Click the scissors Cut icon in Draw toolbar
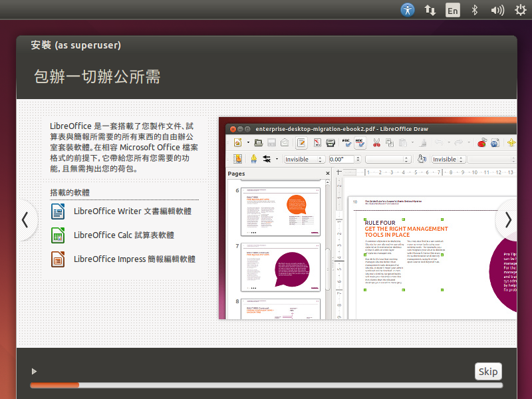Image resolution: width=532 pixels, height=399 pixels. 376,142
